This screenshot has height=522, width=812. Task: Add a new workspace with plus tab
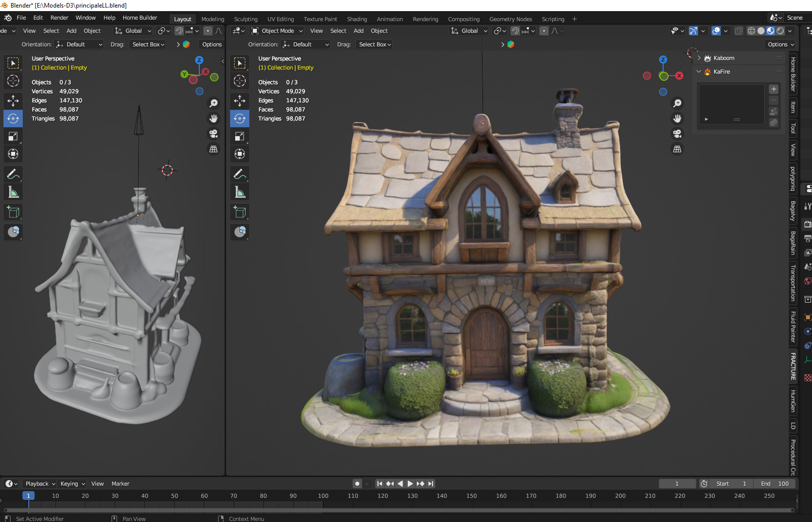click(574, 19)
